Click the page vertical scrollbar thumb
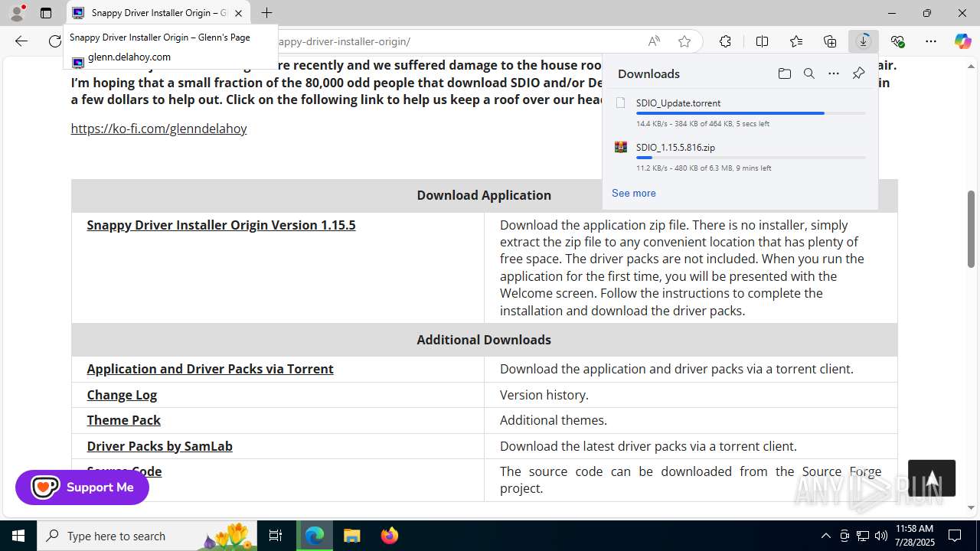 point(971,229)
